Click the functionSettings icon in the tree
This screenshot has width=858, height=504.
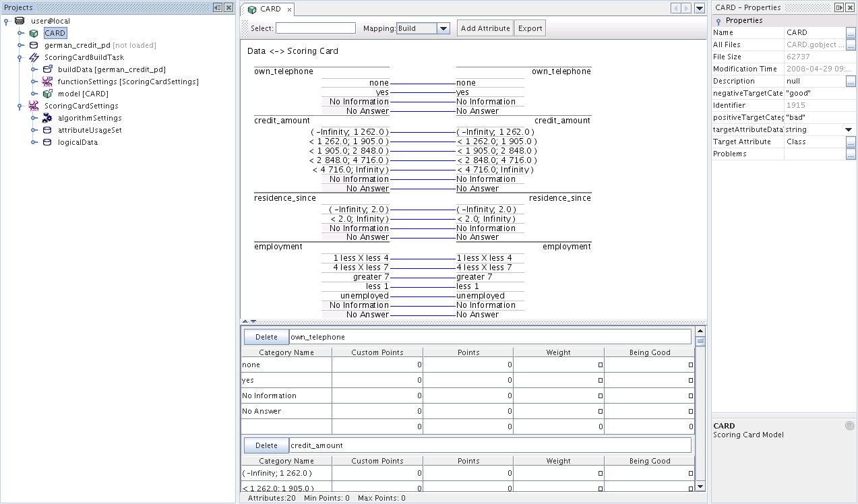47,82
